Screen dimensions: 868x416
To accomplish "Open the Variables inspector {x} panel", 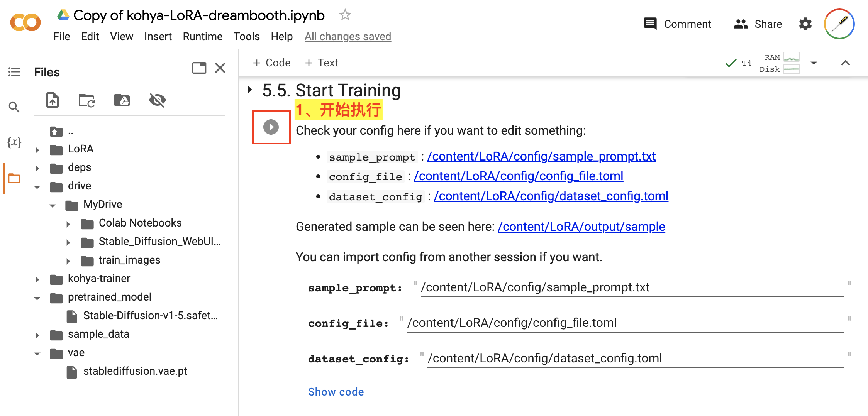I will point(14,142).
